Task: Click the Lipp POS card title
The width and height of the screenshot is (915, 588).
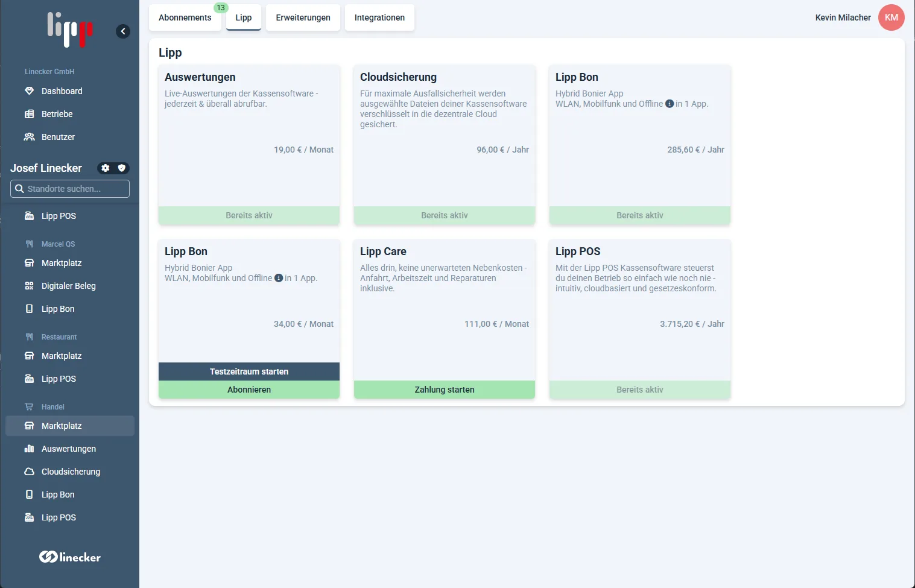Action: (578, 251)
